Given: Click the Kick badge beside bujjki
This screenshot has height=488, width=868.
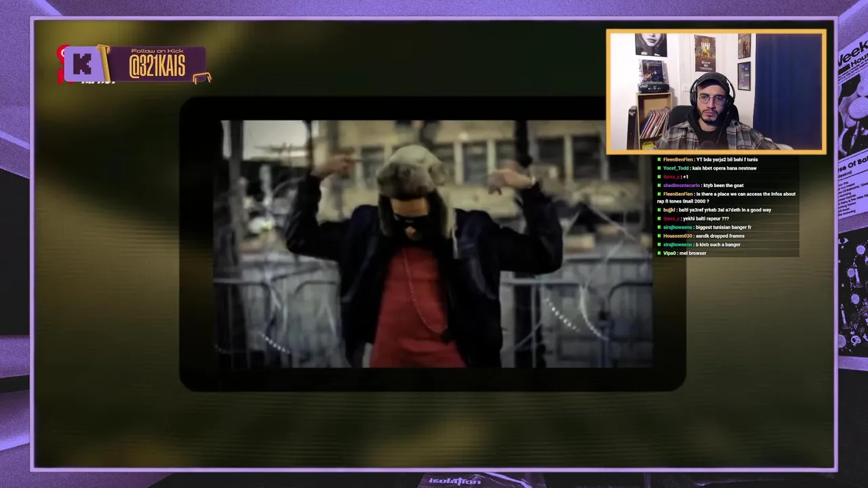Looking at the screenshot, I should 659,210.
